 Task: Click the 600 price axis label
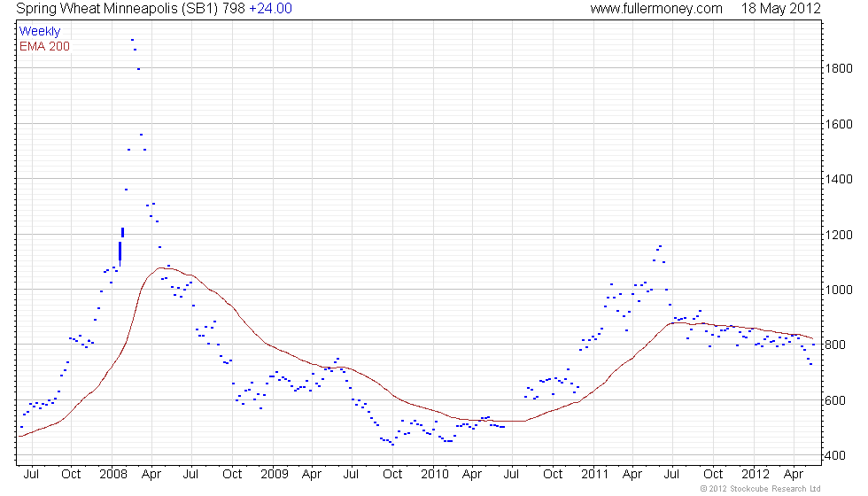click(x=834, y=400)
